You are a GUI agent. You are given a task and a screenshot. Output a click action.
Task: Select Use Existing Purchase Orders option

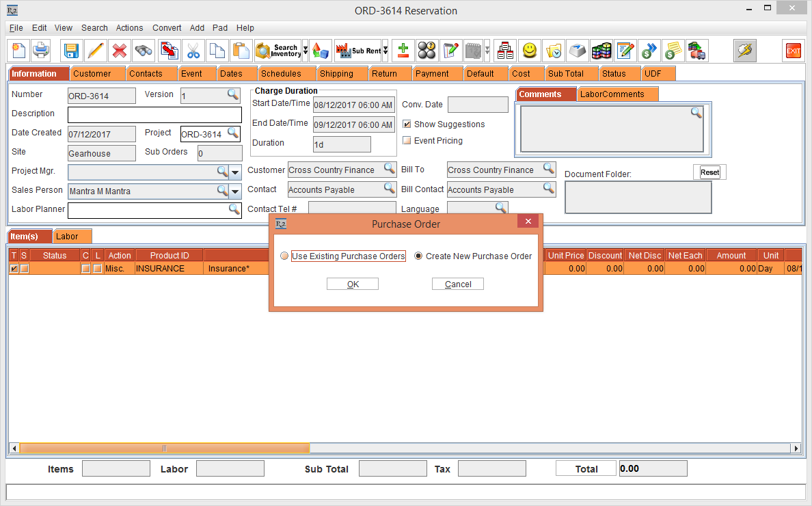tap(284, 256)
